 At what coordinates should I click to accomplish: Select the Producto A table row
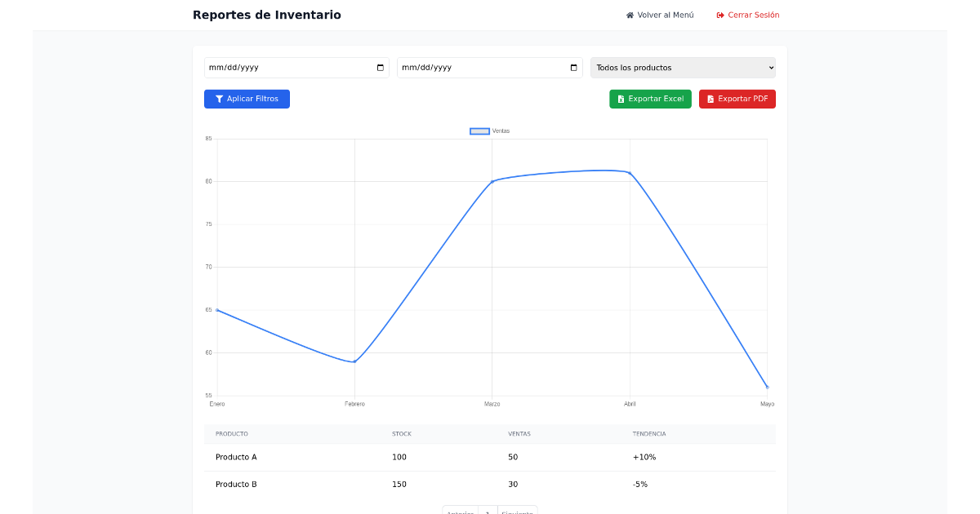(x=490, y=457)
